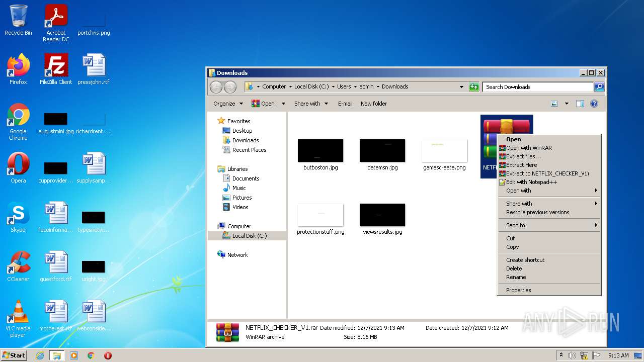Open Explorer help icon
The image size is (644, 362).
(594, 104)
